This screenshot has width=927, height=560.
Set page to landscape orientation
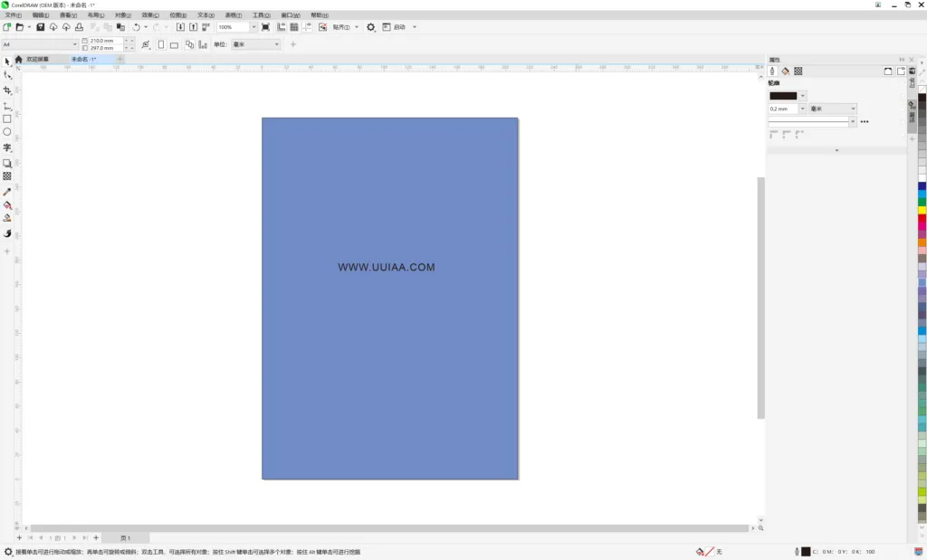[x=174, y=45]
